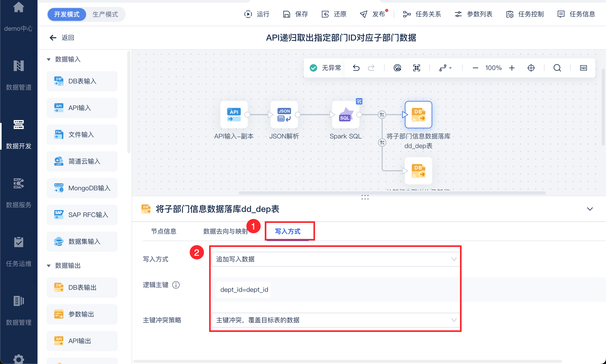Click the zoom out minus icon
This screenshot has height=364, width=606.
(x=475, y=68)
